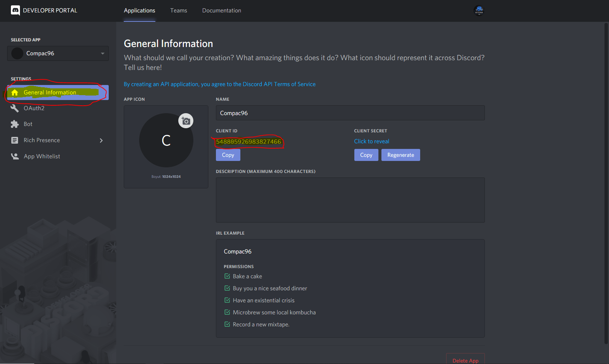
Task: Open the user avatar in the top bar
Action: point(479,11)
